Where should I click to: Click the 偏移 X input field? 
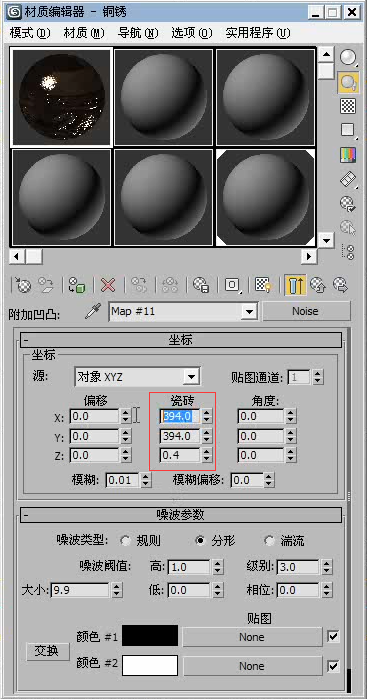coord(95,416)
